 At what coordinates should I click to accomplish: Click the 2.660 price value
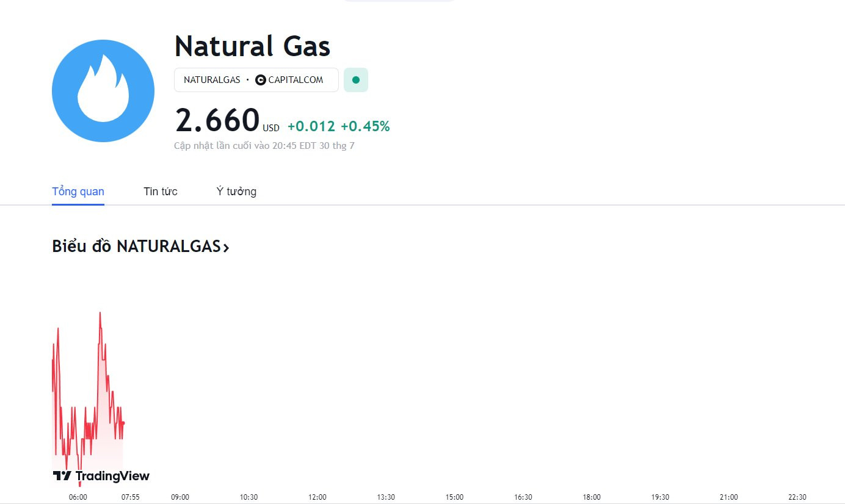(x=217, y=120)
